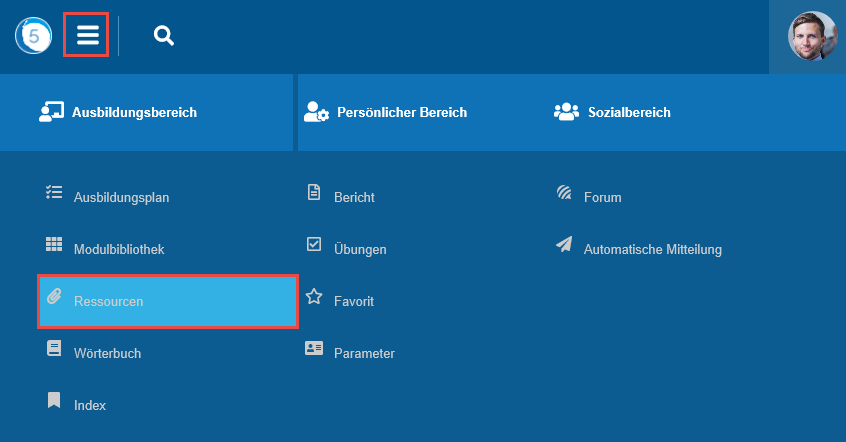Open the Modulbibliothek entry
The width and height of the screenshot is (846, 442).
point(118,249)
